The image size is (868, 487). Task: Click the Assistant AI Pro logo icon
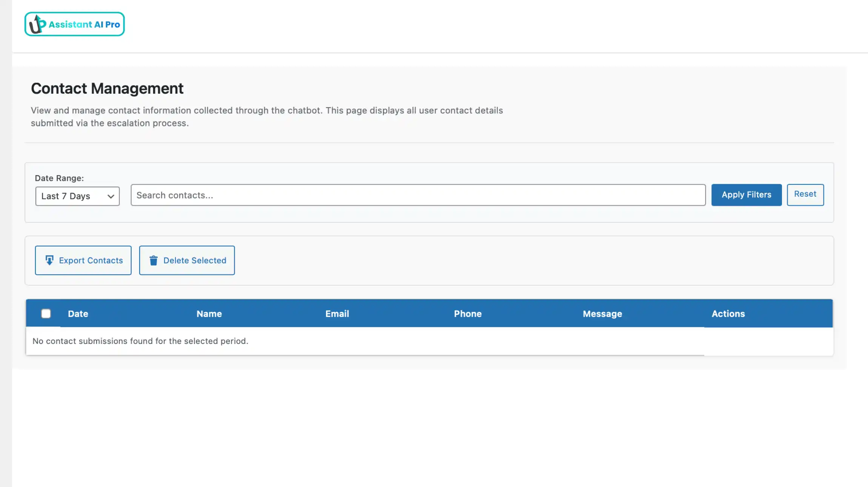(37, 24)
